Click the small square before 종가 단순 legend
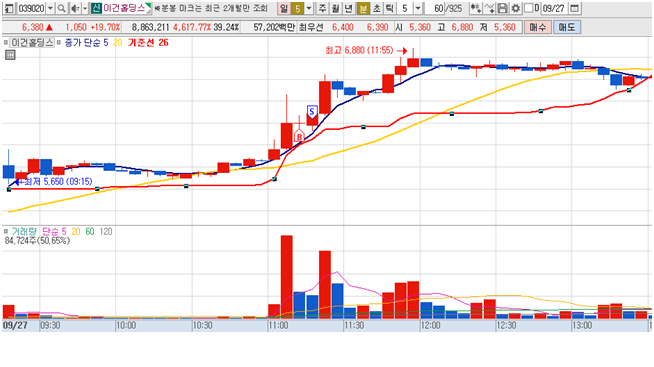Image resolution: width=654 pixels, height=367 pixels. (x=59, y=43)
